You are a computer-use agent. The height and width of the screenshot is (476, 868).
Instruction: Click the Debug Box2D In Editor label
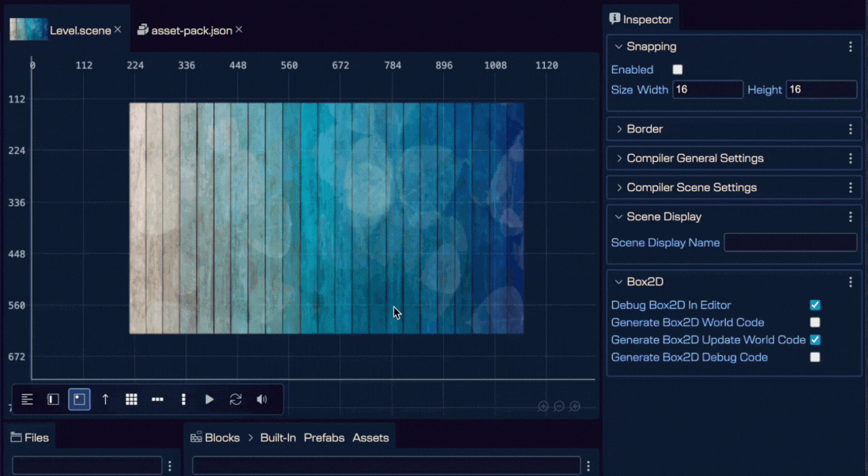671,305
